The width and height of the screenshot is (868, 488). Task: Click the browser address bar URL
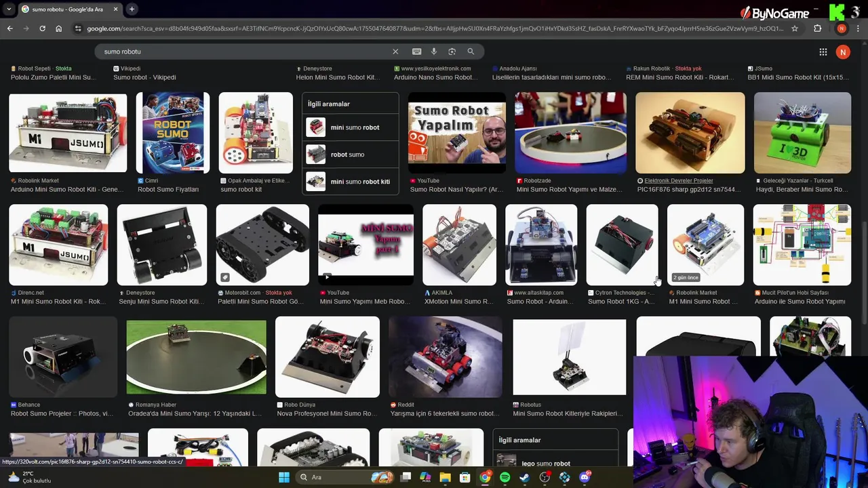434,28
